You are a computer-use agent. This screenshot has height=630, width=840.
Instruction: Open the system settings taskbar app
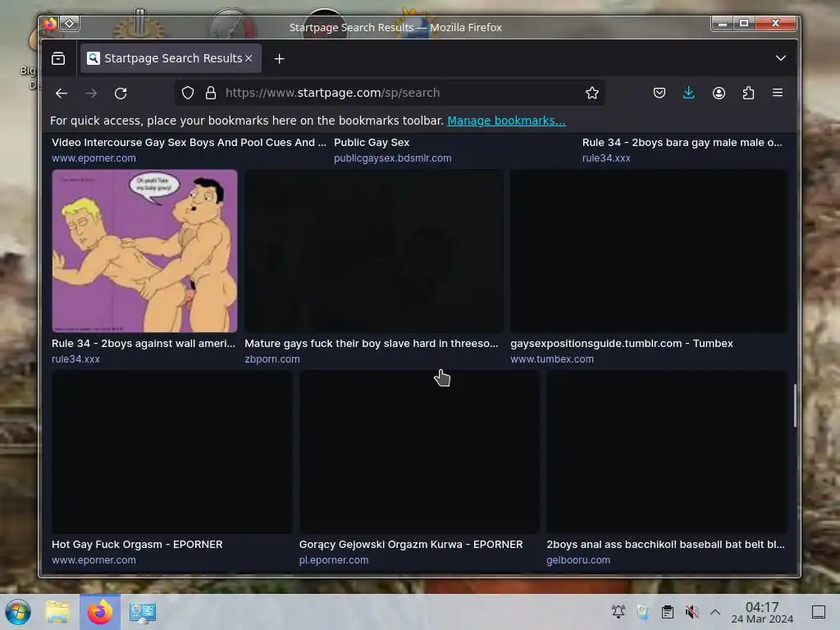(143, 612)
